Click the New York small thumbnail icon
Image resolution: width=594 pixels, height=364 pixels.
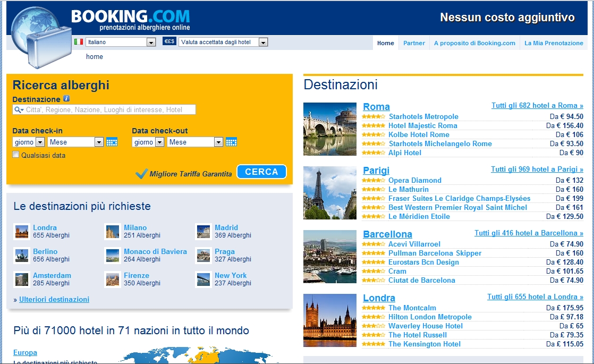point(203,279)
